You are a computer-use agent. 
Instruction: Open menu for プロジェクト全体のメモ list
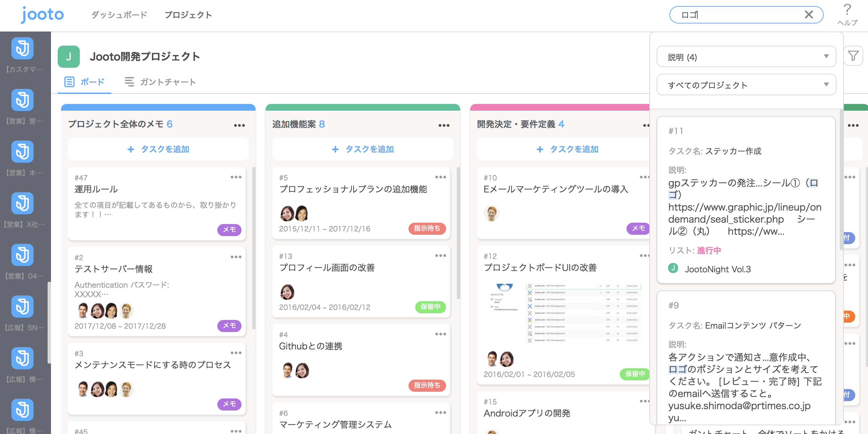tap(239, 125)
